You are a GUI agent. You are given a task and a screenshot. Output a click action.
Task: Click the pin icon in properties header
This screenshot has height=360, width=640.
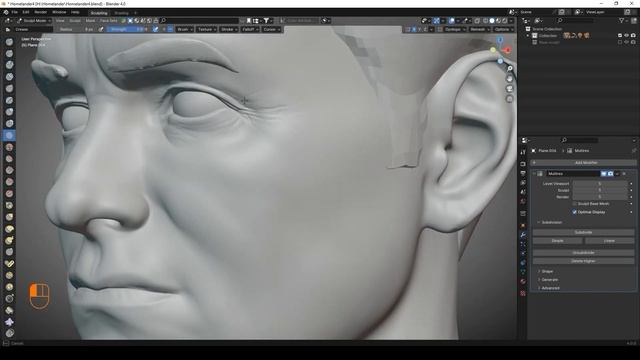(x=634, y=151)
